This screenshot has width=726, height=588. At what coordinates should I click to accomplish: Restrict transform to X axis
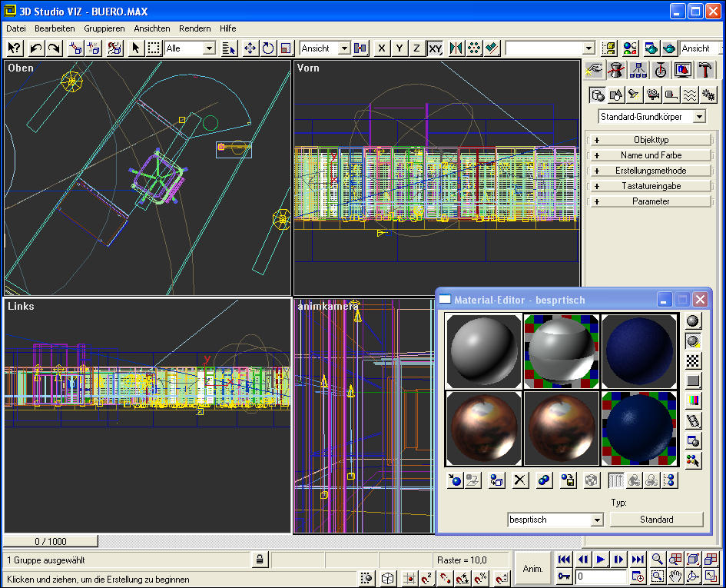tap(382, 48)
